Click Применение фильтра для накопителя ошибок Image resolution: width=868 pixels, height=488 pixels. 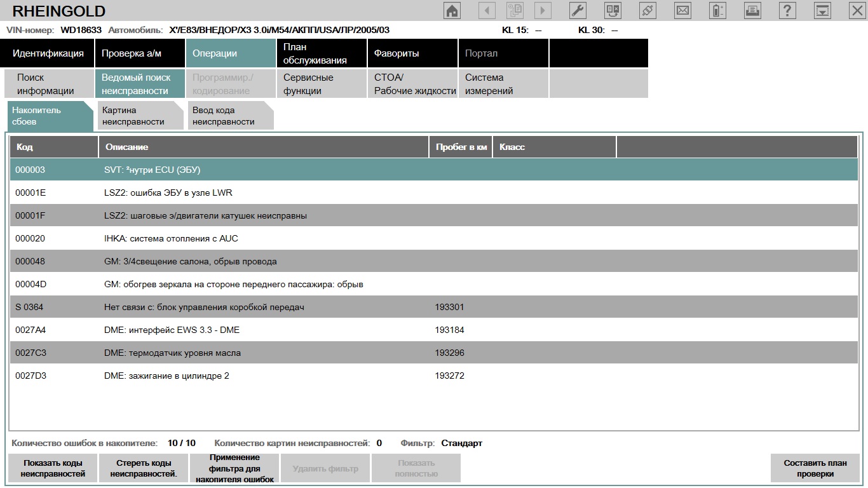pos(234,468)
